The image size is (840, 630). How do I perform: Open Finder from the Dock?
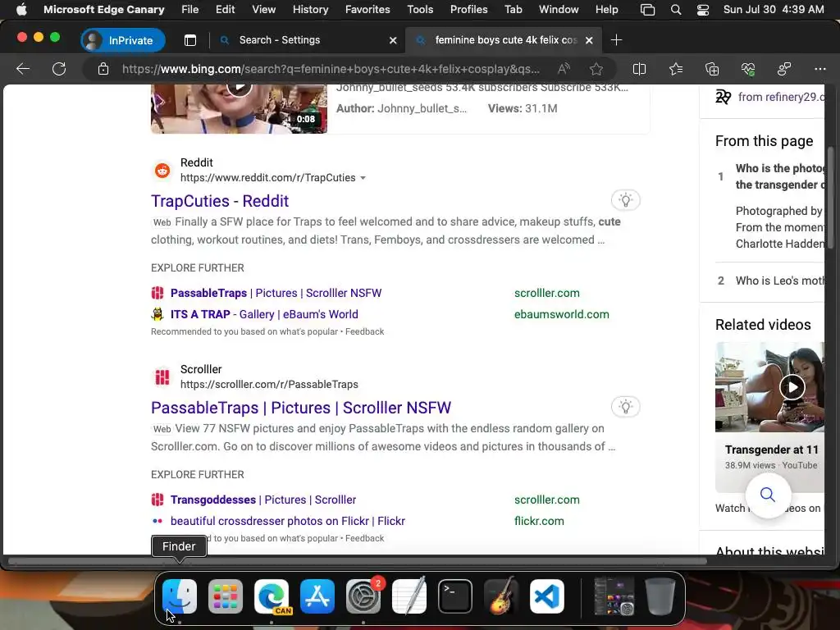180,596
